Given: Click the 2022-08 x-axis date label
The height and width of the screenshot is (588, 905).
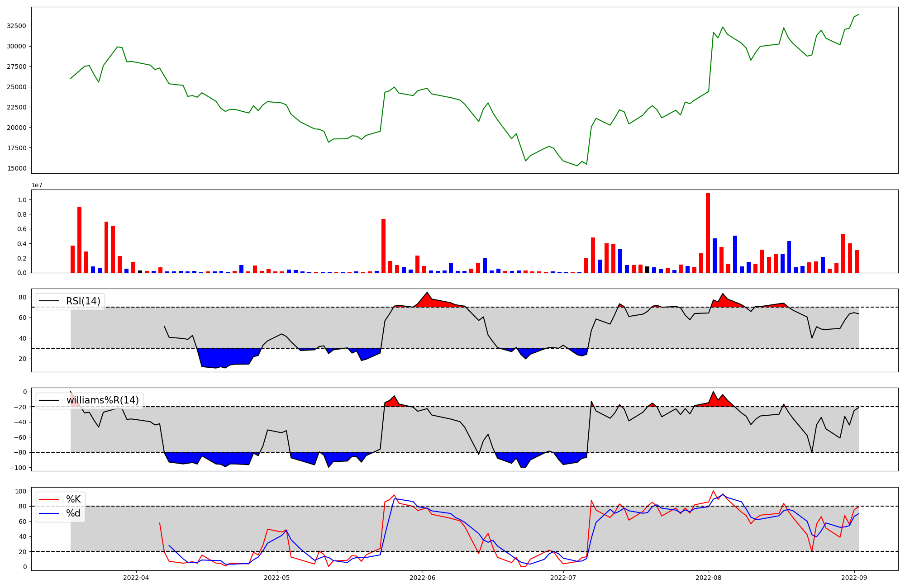Looking at the screenshot, I should pyautogui.click(x=709, y=577).
